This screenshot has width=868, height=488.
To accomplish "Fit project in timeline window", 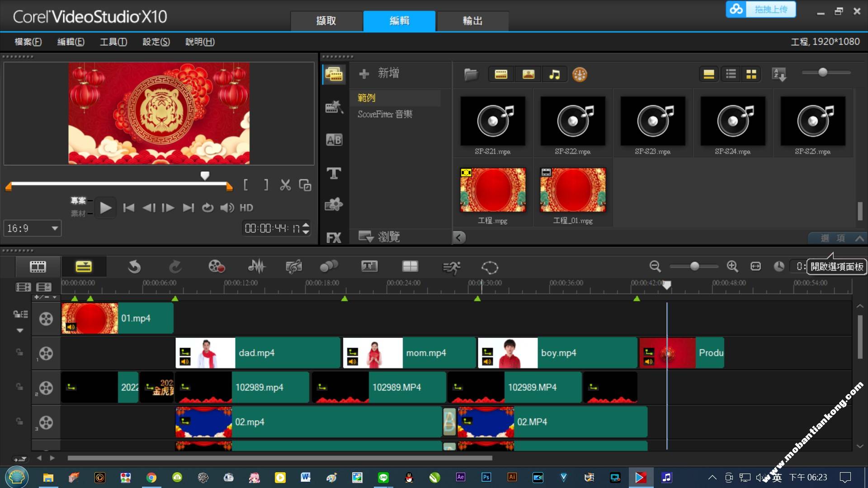I will tap(756, 267).
